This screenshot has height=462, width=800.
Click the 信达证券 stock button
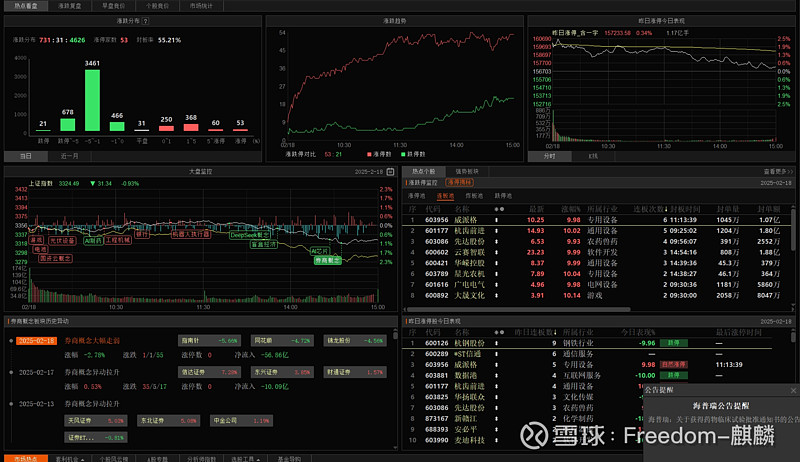(209, 372)
